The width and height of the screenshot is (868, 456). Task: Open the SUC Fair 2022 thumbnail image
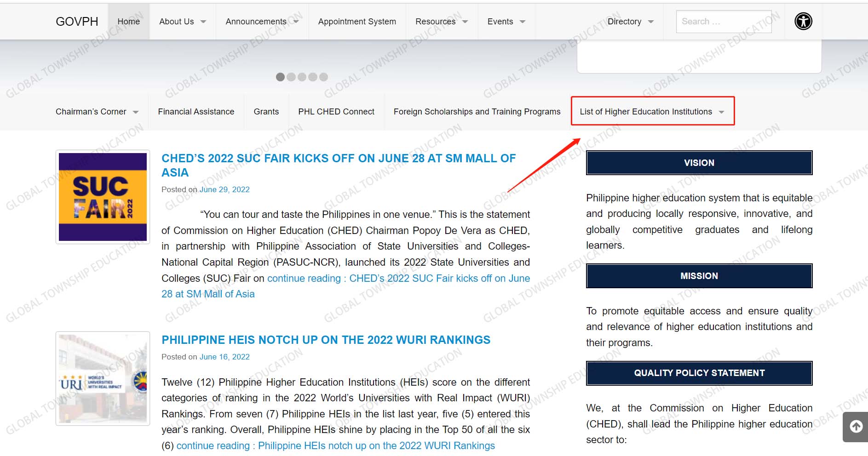[x=103, y=197]
